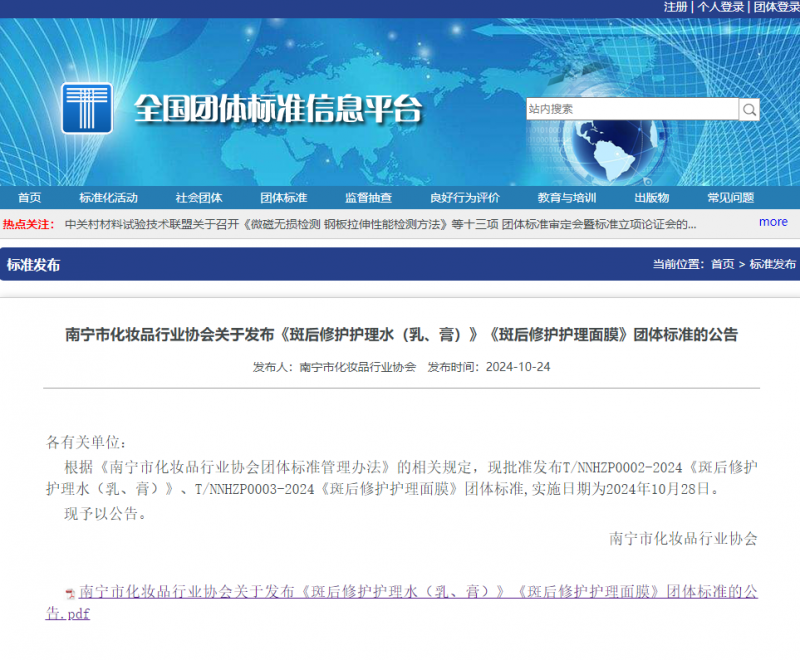Select 教育与培训 in the navigation bar

(566, 198)
